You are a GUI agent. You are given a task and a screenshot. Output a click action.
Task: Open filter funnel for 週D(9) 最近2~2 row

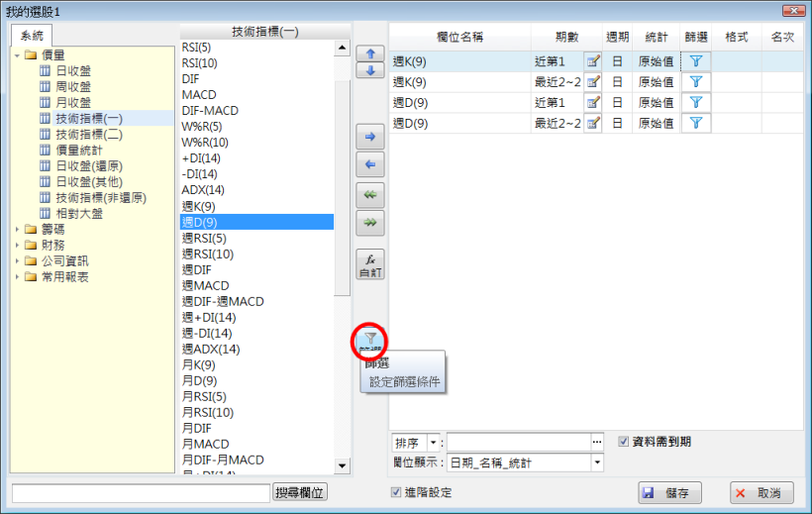696,123
